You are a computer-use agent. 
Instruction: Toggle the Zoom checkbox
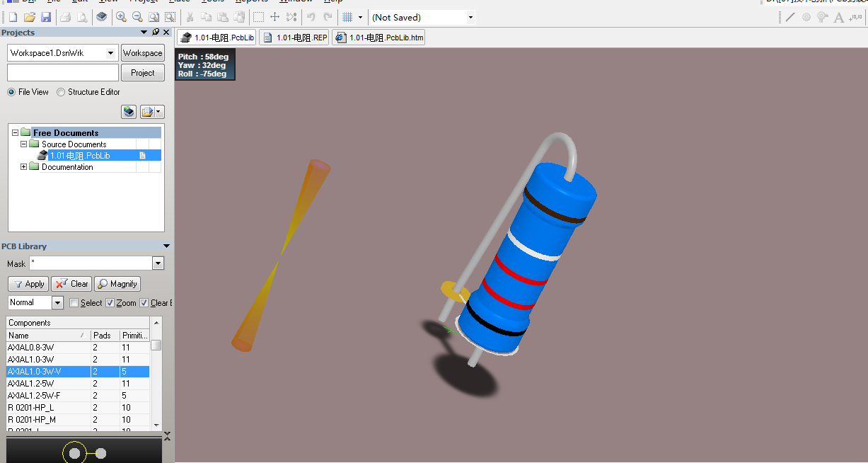110,303
